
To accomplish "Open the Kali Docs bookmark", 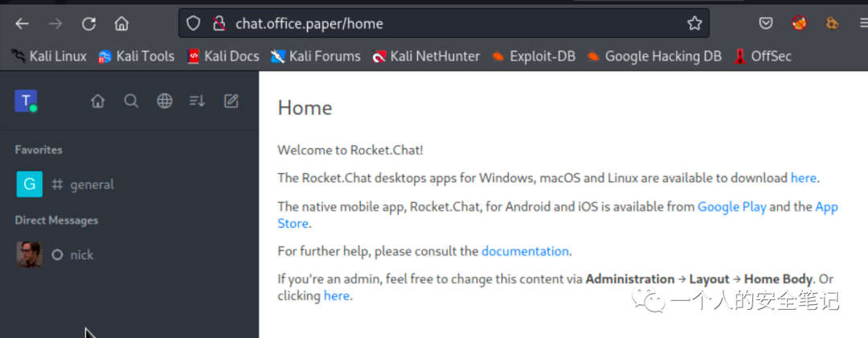I will 223,56.
